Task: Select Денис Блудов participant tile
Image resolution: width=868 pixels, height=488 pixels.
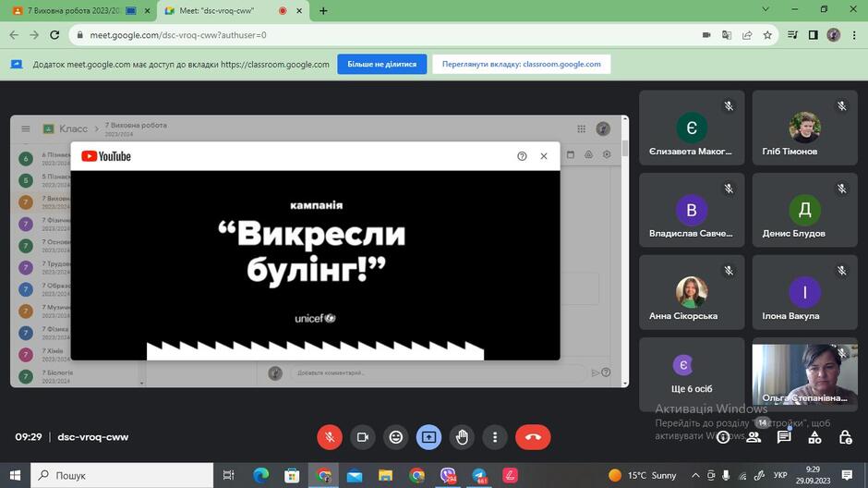Action: pos(804,210)
